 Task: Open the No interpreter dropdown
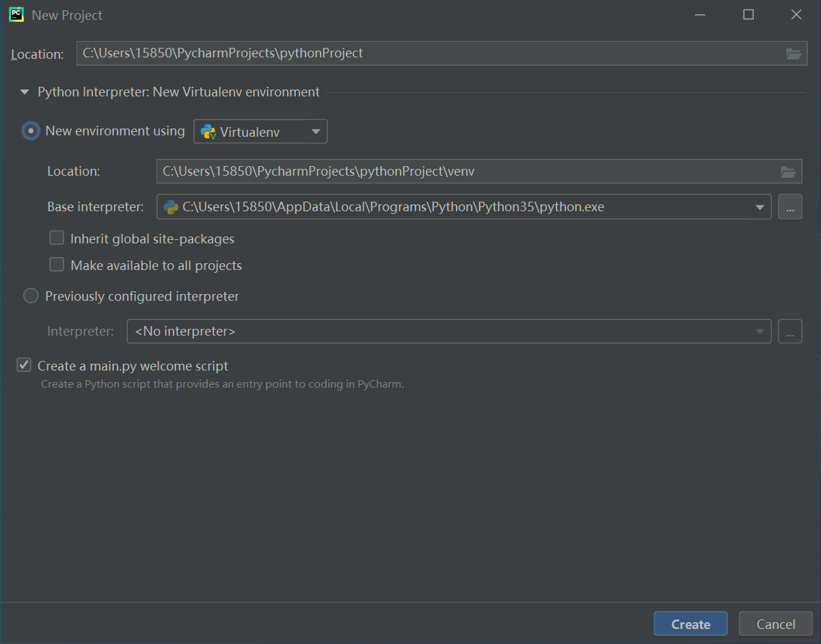449,332
